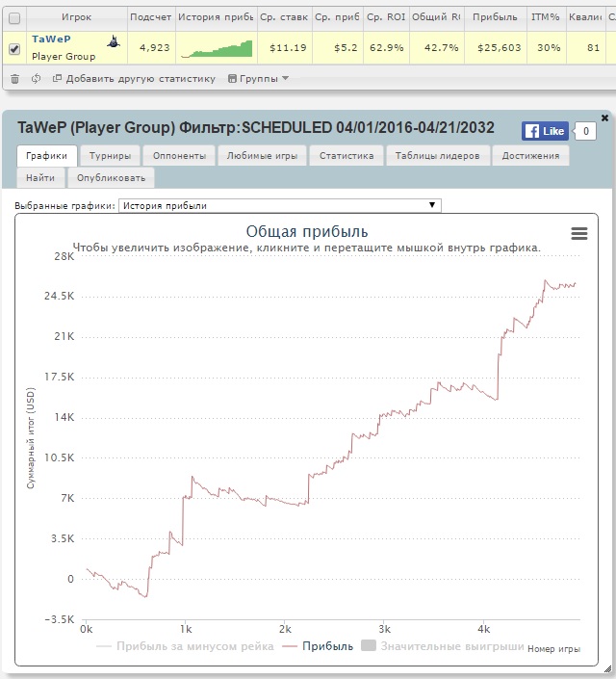Sort by ITM% column header
Viewport: 616px width, 679px height.
click(x=546, y=17)
